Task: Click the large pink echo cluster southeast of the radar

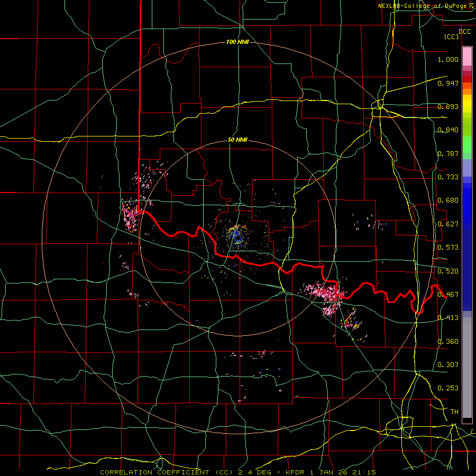Action: click(325, 293)
